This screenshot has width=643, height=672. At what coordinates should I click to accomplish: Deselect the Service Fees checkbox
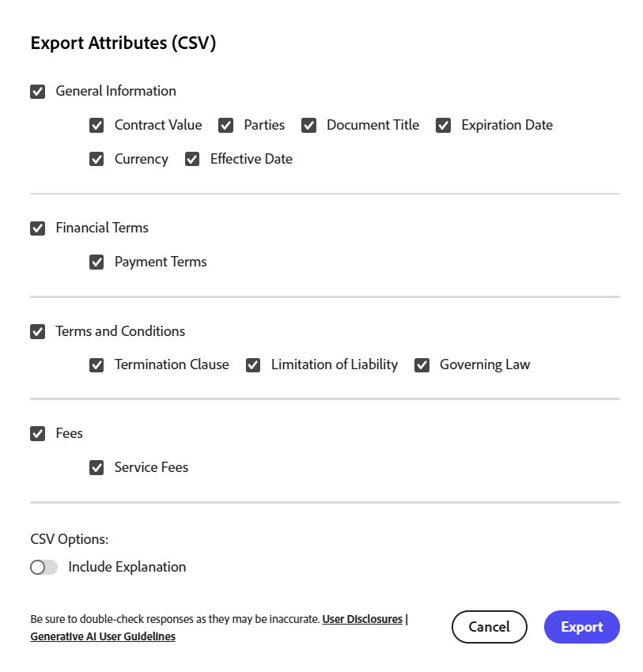pyautogui.click(x=96, y=468)
